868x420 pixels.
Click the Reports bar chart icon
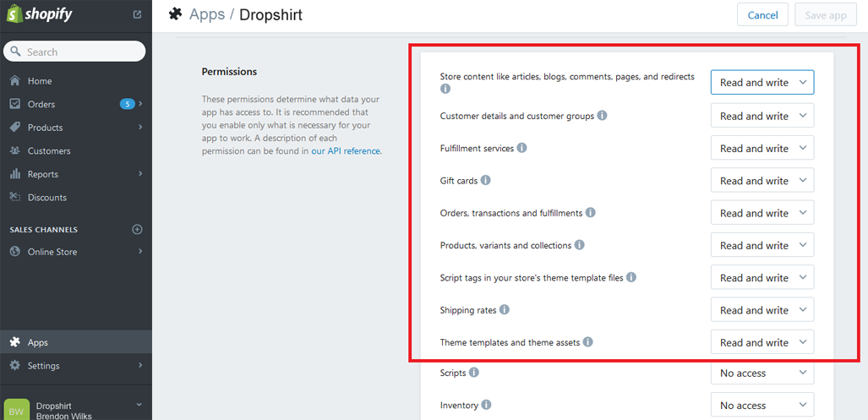(x=15, y=174)
